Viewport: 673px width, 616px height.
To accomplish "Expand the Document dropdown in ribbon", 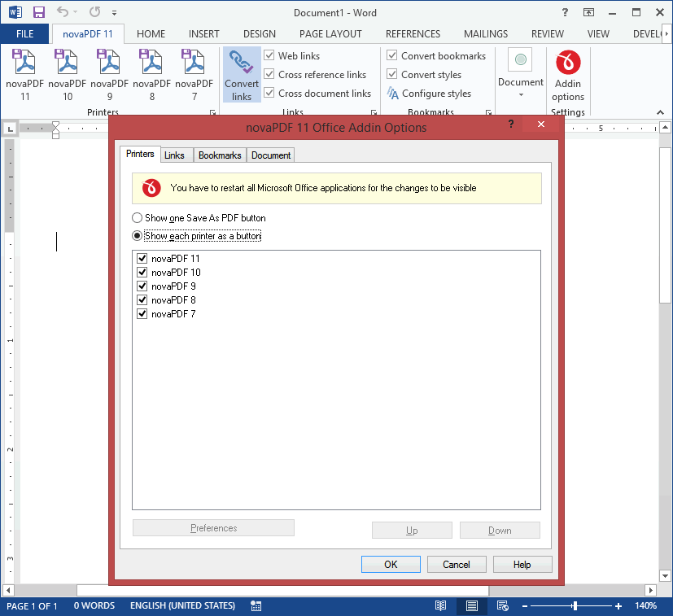I will point(521,76).
